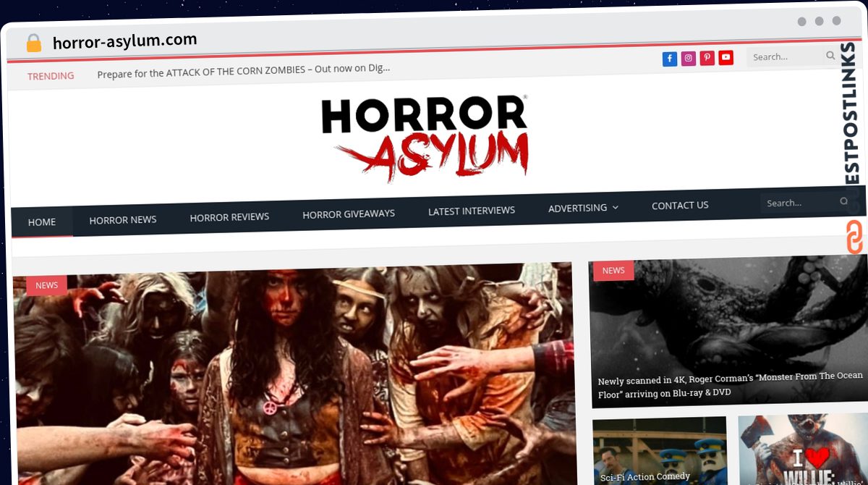Click the navigation bar search magnifier icon
This screenshot has height=485, width=868.
[844, 201]
